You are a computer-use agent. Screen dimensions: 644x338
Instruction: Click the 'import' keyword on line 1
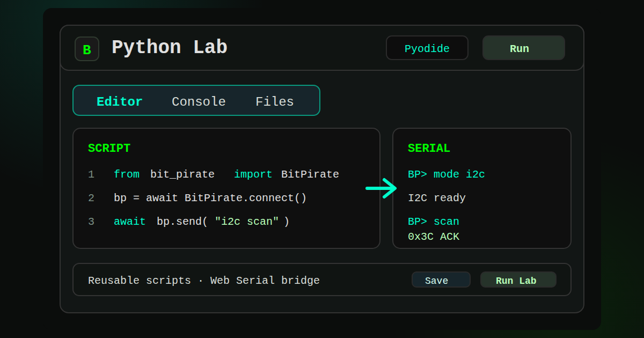253,174
